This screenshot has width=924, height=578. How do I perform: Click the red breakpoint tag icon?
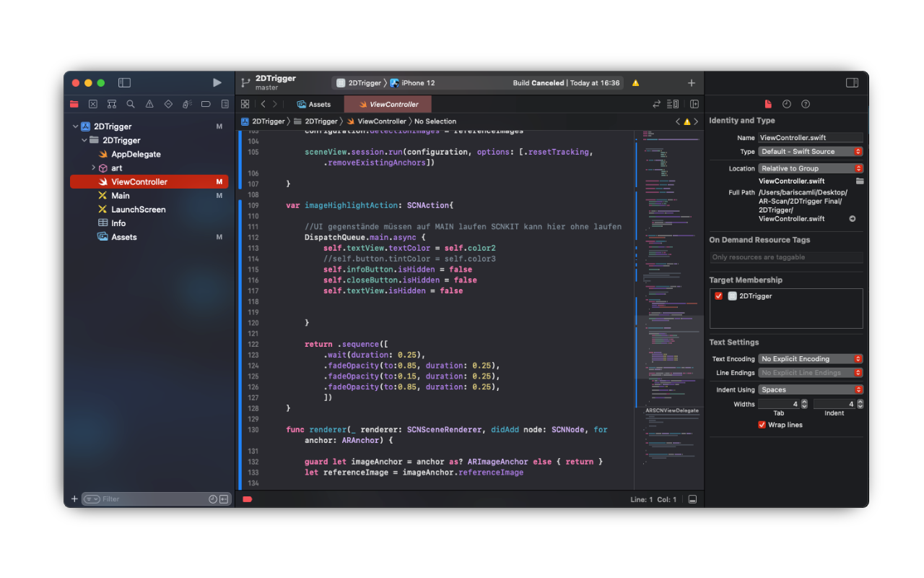click(248, 499)
